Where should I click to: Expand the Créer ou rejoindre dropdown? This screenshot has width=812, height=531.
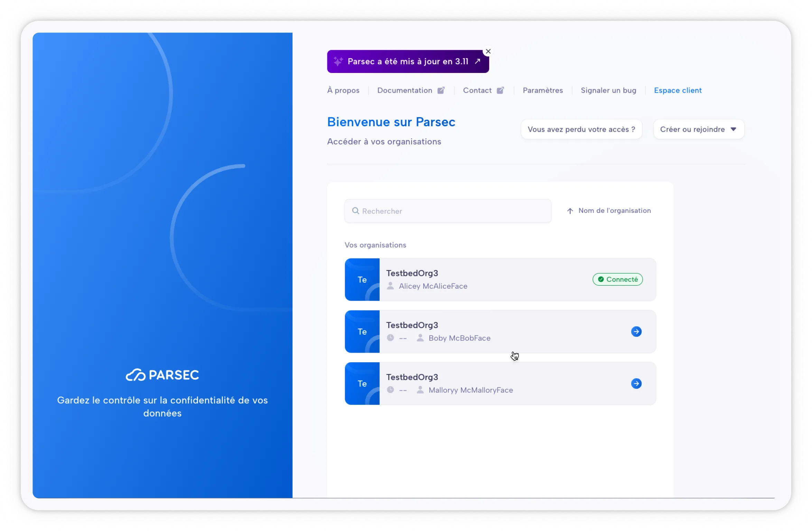click(x=698, y=129)
